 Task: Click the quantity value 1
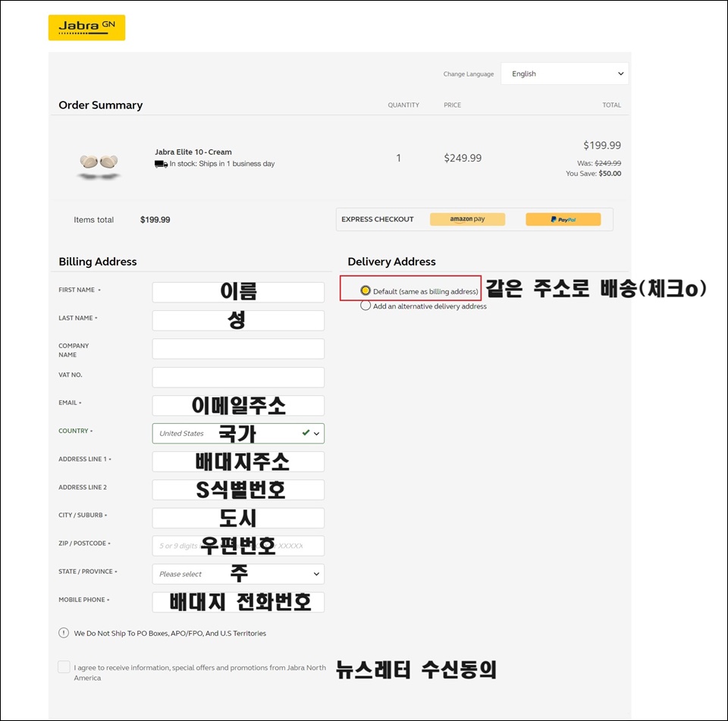398,158
